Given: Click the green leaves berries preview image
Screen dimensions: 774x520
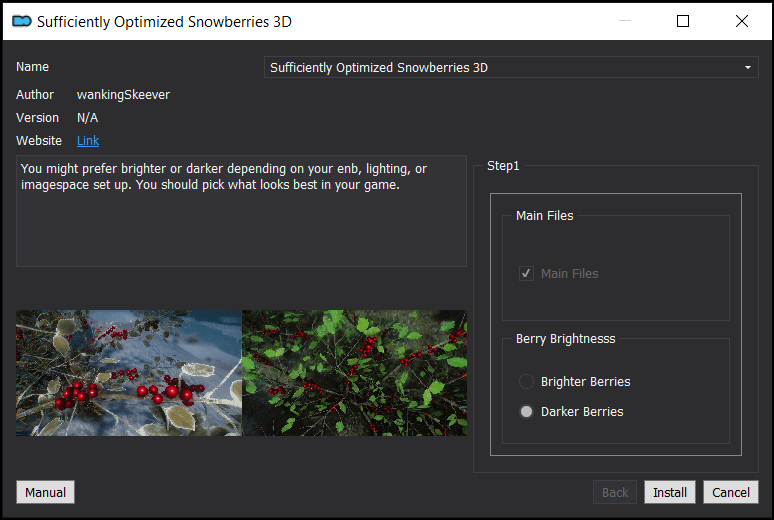Looking at the screenshot, I should 354,373.
